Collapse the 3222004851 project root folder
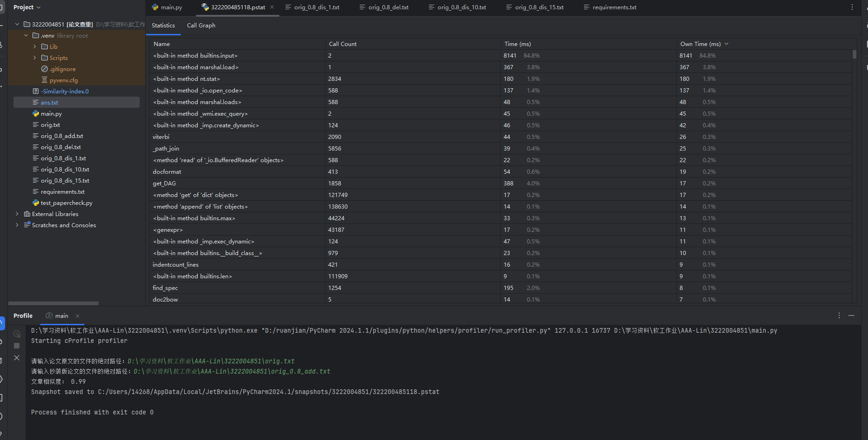 click(17, 24)
